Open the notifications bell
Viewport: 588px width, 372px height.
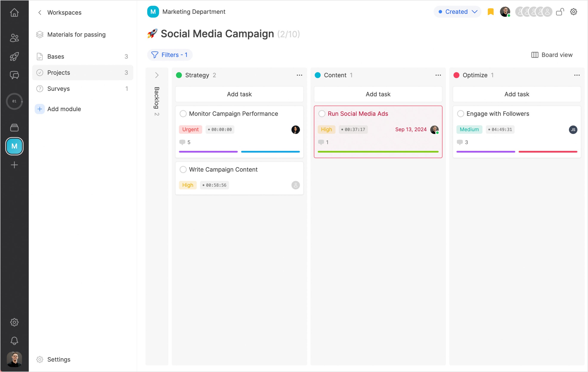pyautogui.click(x=14, y=341)
